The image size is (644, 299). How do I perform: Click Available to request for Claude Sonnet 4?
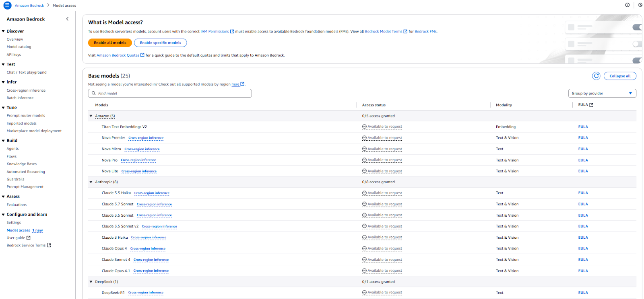coord(385,260)
